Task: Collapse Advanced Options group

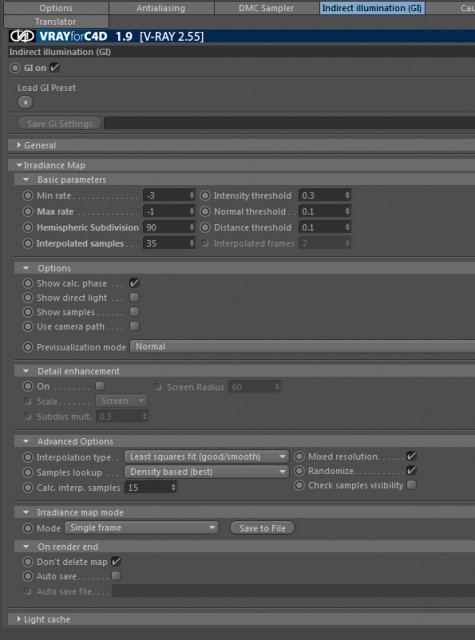Action: click(x=26, y=441)
